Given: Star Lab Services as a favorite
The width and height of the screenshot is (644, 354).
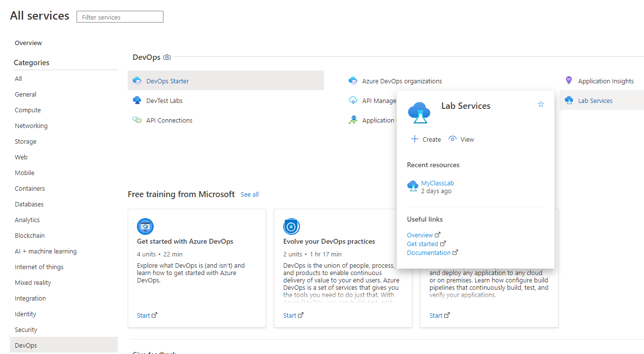Looking at the screenshot, I should click(x=540, y=104).
